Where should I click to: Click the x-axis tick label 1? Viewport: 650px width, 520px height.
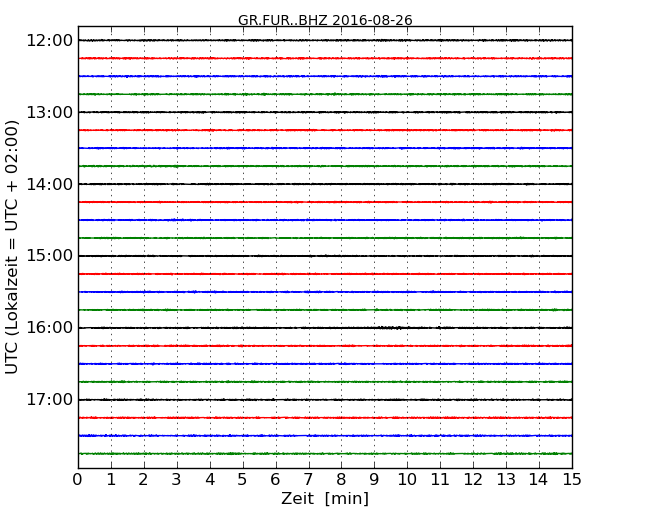pyautogui.click(x=111, y=480)
